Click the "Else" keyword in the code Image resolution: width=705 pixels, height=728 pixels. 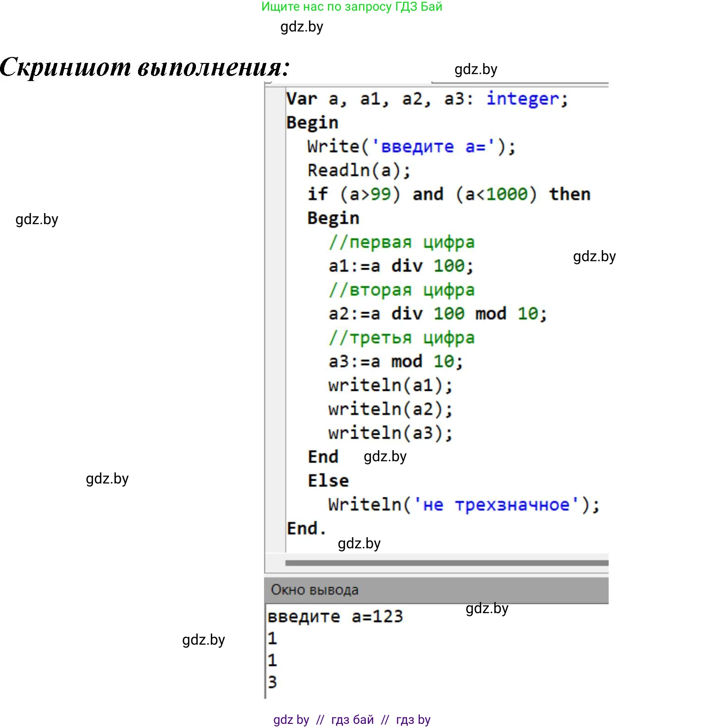tap(328, 481)
